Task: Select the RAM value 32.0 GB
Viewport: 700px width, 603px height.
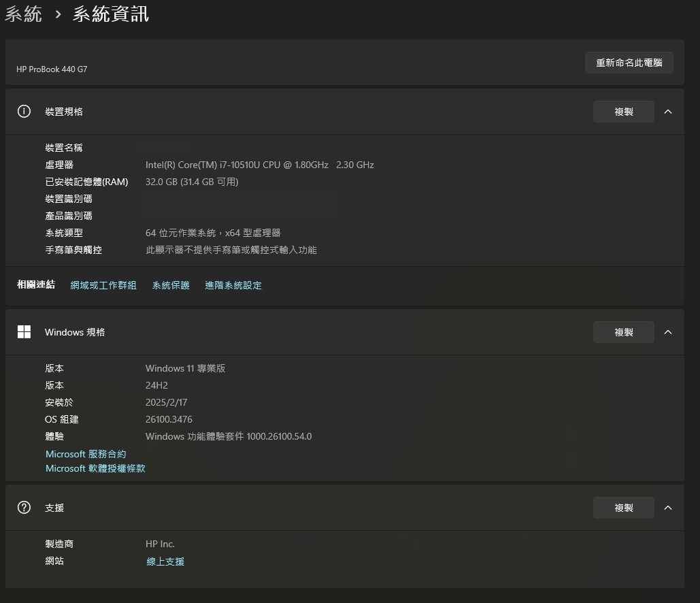Action: [192, 182]
